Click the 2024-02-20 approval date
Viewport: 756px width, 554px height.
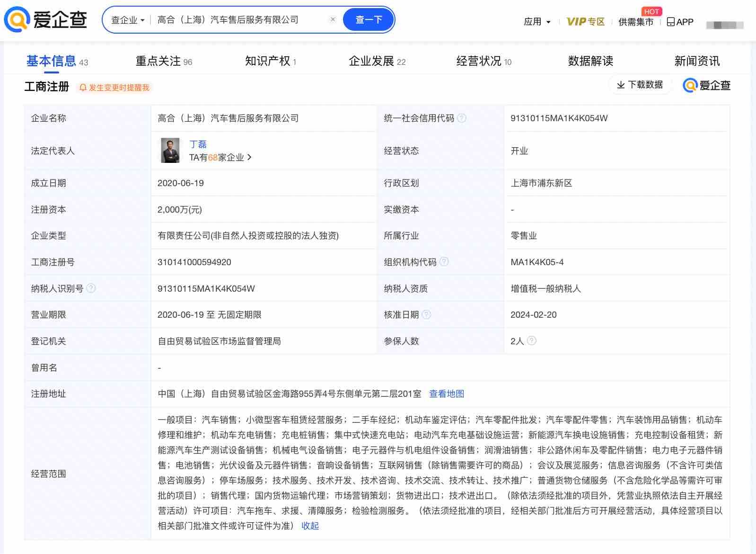tap(534, 315)
